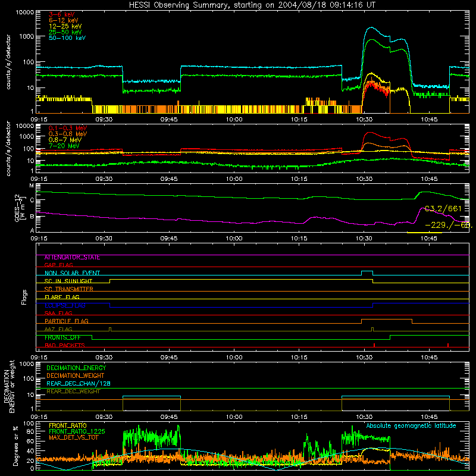476x476 pixels.
Task: Click the C3.2/661 flare annotation
Action: click(x=443, y=209)
